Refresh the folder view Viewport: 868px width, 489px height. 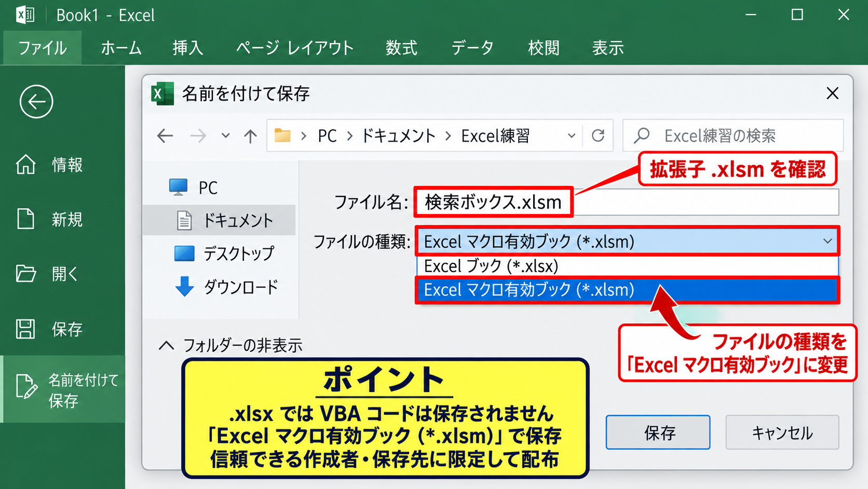(x=598, y=136)
